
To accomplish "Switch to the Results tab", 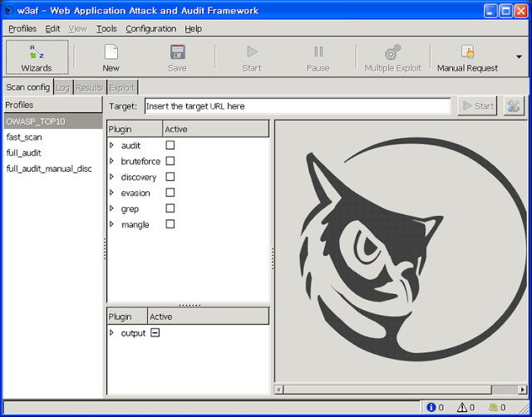I will (89, 88).
